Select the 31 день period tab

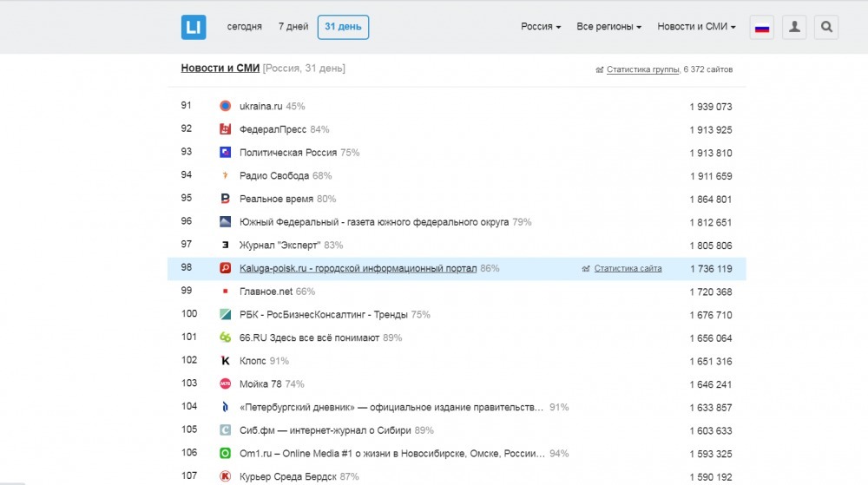click(343, 27)
